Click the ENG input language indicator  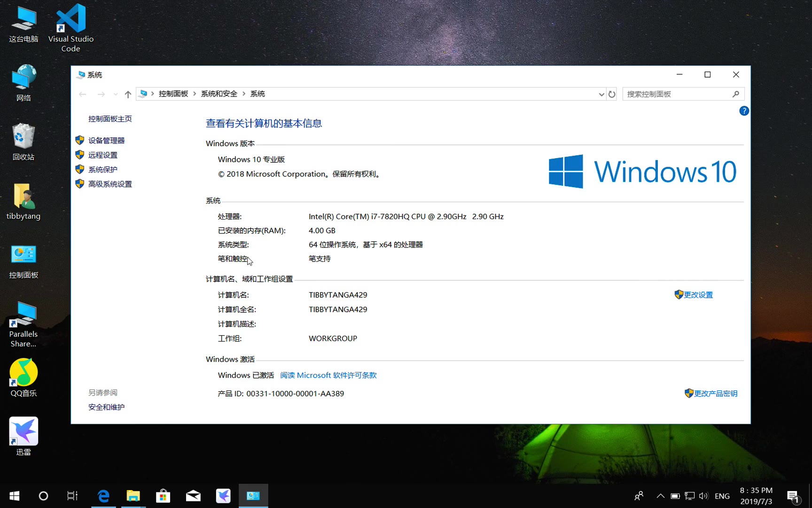pos(722,496)
